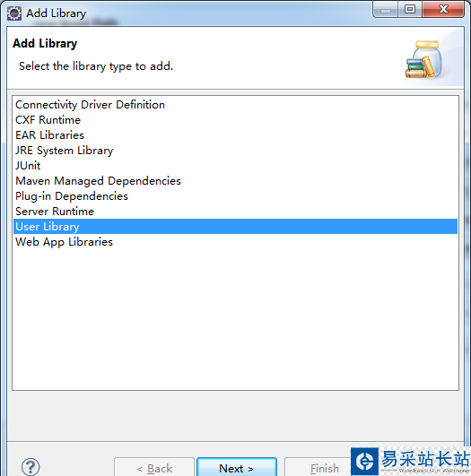471x476 pixels.
Task: Click the Back button
Action: click(x=154, y=468)
